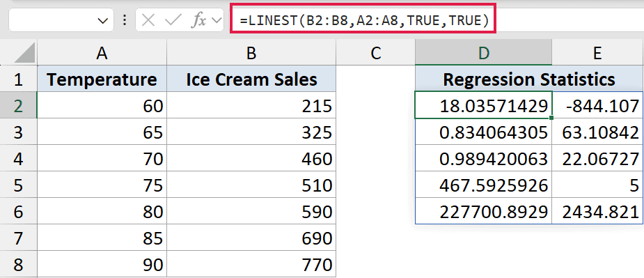Select the cell with temperature 80
This screenshot has height=278, width=644.
(x=102, y=211)
